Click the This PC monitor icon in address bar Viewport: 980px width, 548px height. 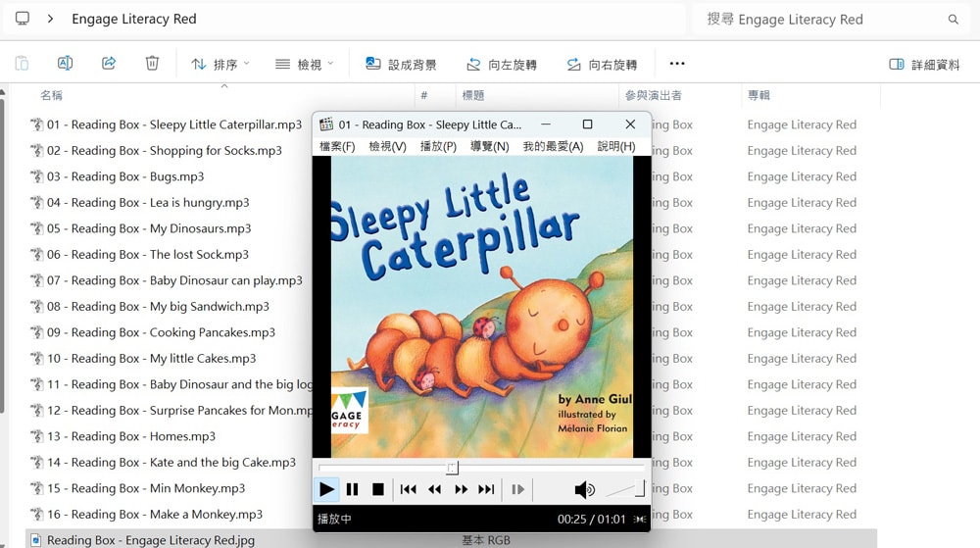pos(22,19)
